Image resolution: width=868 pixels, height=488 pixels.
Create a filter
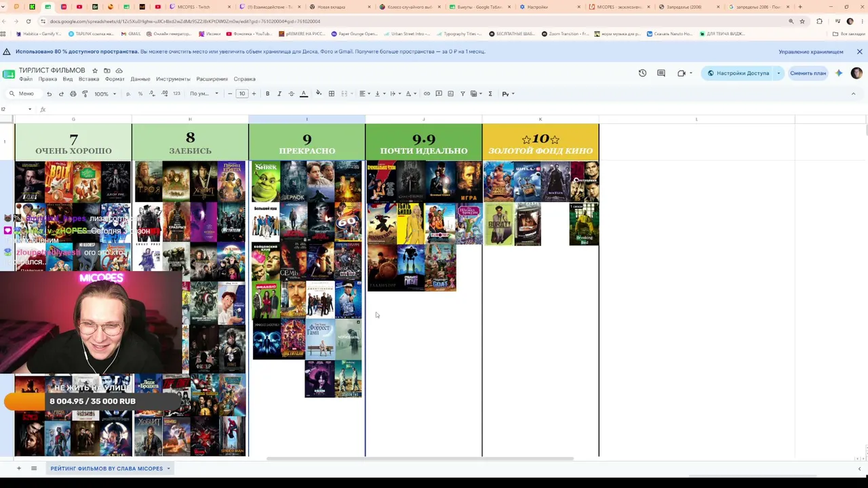pyautogui.click(x=462, y=94)
